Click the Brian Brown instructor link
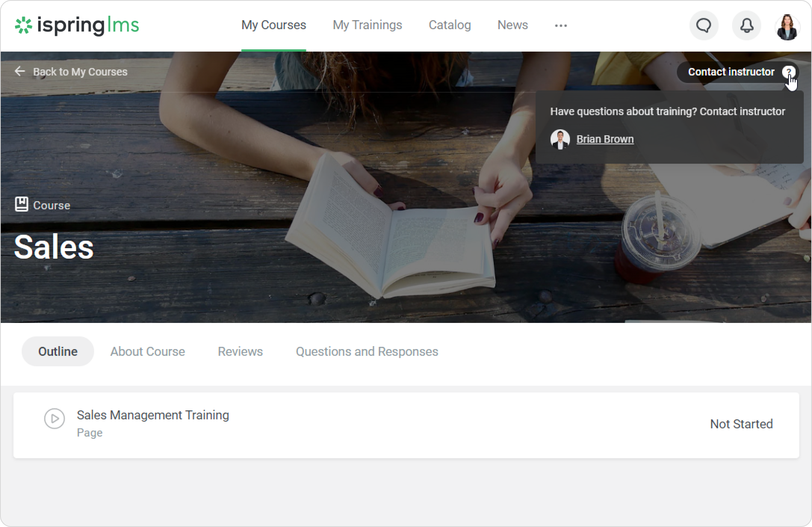Screen dimensions: 812x527 tap(605, 139)
